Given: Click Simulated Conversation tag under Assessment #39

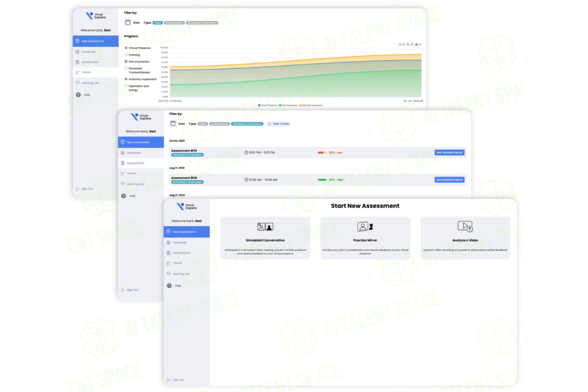Looking at the screenshot, I should (187, 155).
